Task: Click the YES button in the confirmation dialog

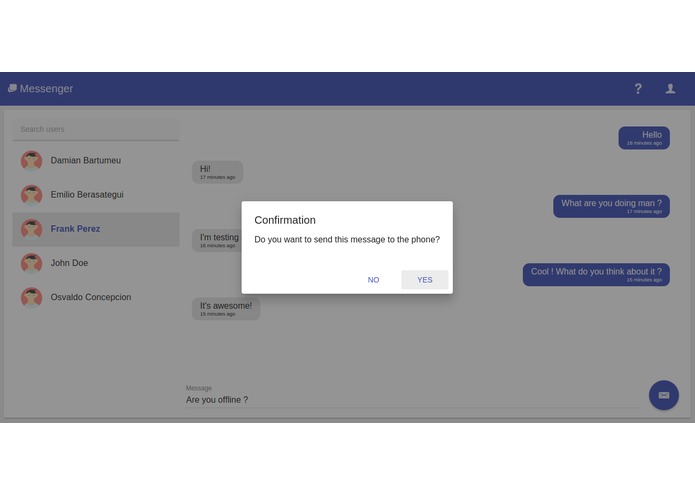Action: (x=425, y=280)
